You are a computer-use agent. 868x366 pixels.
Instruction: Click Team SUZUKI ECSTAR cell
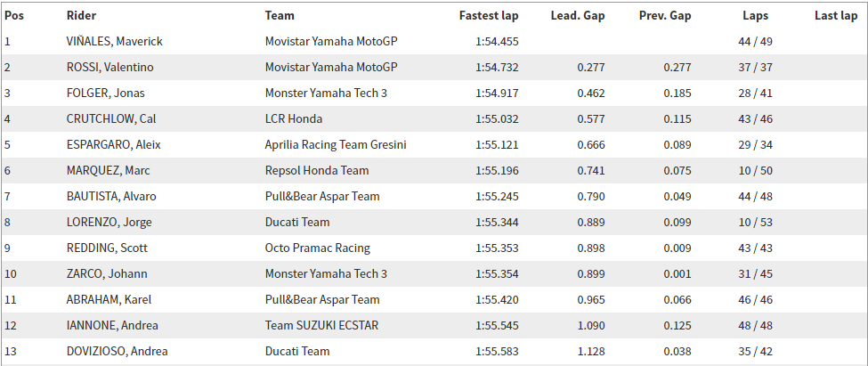coord(321,325)
